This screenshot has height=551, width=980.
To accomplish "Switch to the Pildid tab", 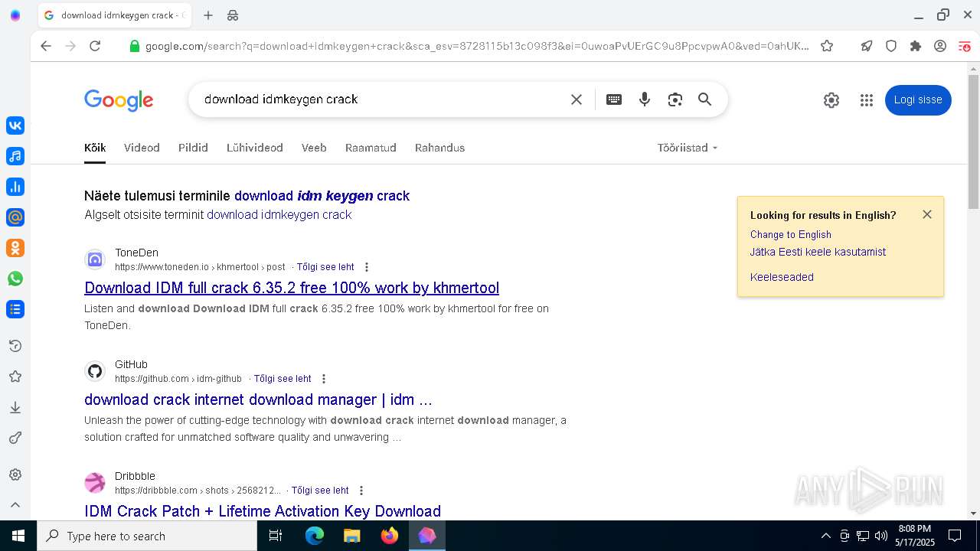I will click(x=193, y=148).
